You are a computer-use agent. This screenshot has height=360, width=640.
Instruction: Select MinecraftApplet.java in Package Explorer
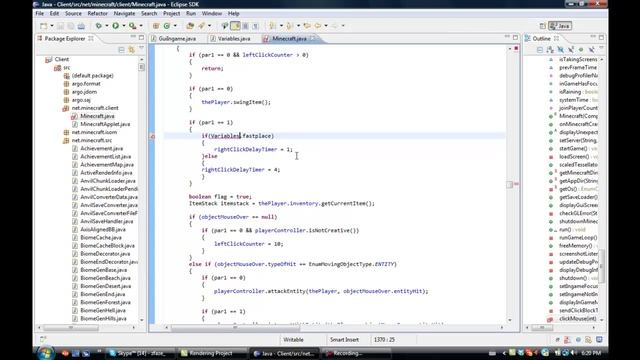[105, 124]
